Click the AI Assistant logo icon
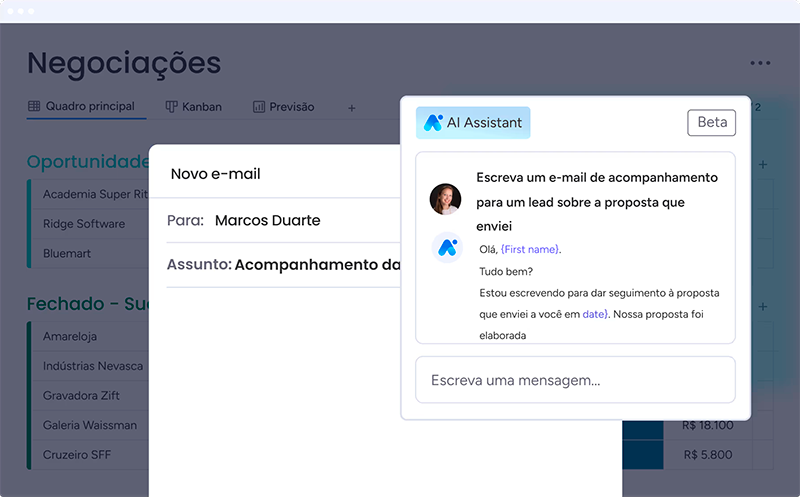Image resolution: width=800 pixels, height=497 pixels. (x=434, y=123)
